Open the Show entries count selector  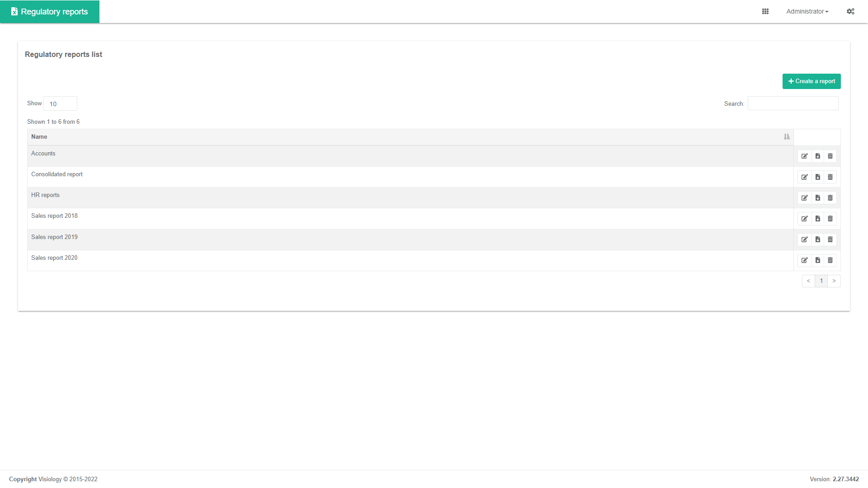pos(60,103)
